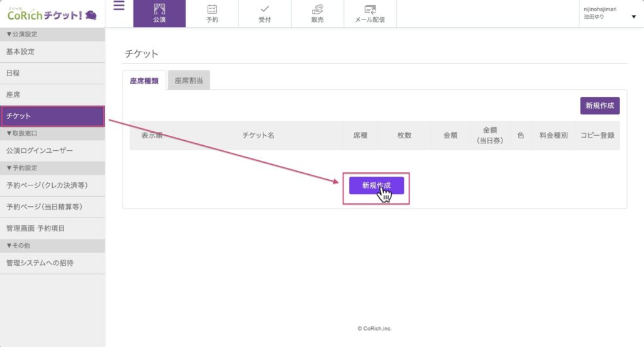Open the 販売 sales icon
The image size is (644, 347).
pyautogui.click(x=318, y=9)
